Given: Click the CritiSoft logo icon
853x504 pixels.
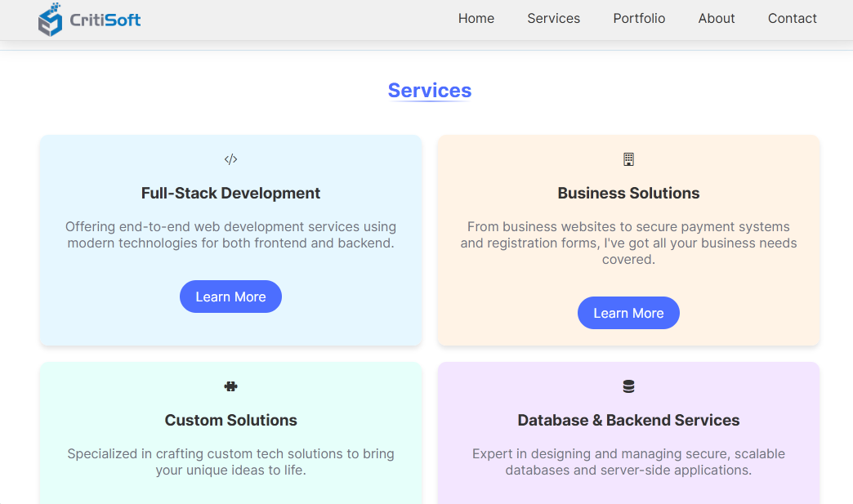Looking at the screenshot, I should (x=48, y=19).
